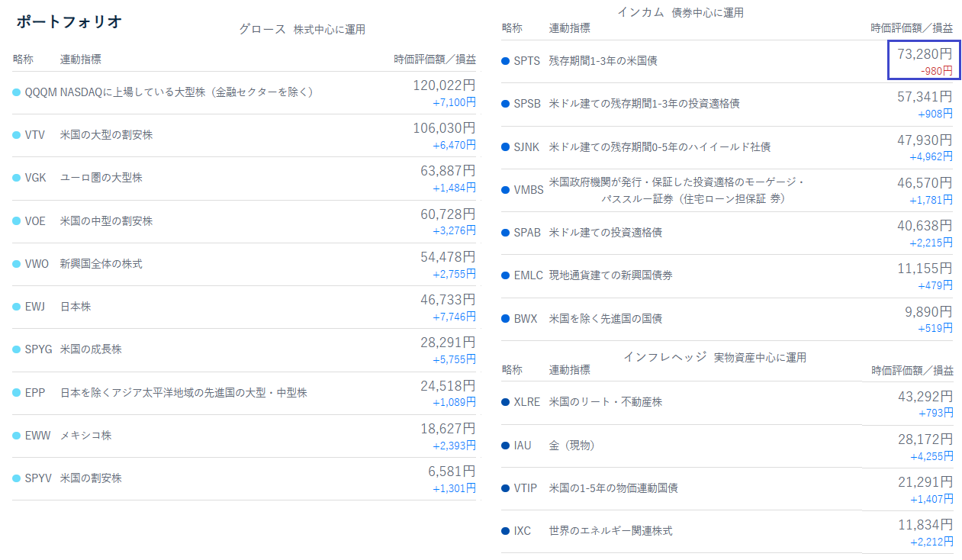Select the EWW ticker symbol
Screen dimensions: 962x560
coord(37,436)
